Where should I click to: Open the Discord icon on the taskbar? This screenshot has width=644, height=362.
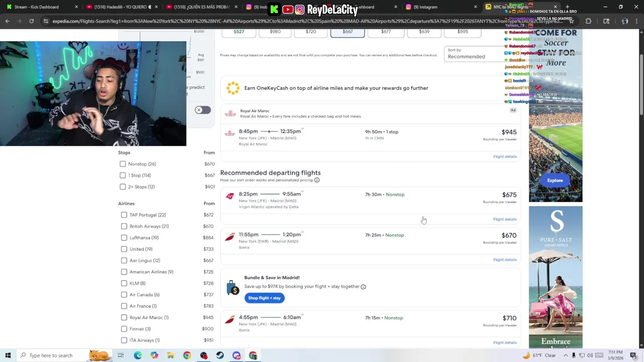coord(236,355)
